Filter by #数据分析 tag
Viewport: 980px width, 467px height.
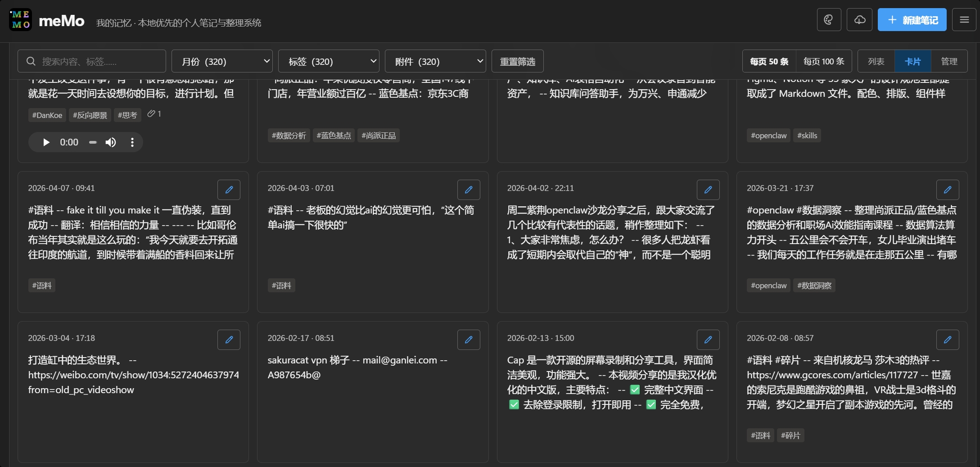point(289,136)
